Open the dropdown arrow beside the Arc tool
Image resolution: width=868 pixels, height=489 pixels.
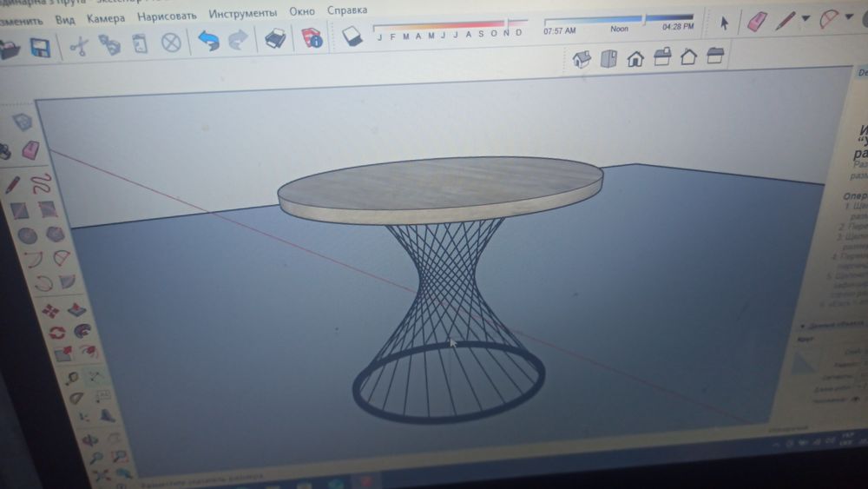point(849,17)
